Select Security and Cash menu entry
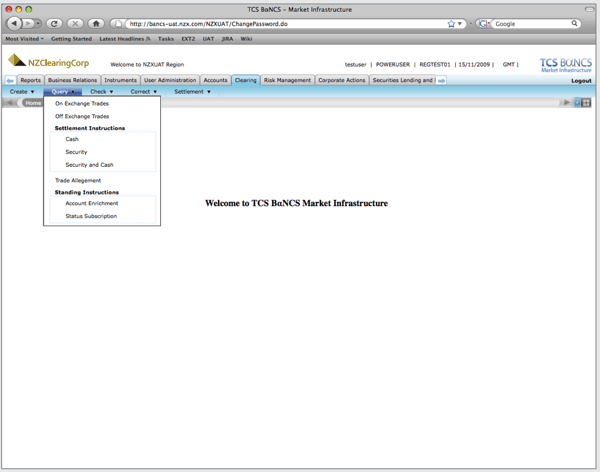 89,165
